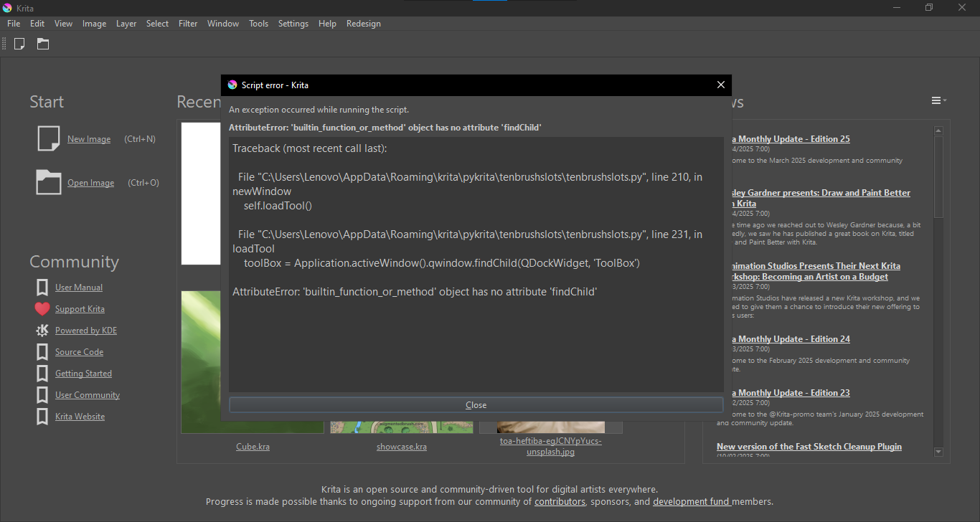
Task: Click the Krita icon in Script error dialog
Action: 232,85
